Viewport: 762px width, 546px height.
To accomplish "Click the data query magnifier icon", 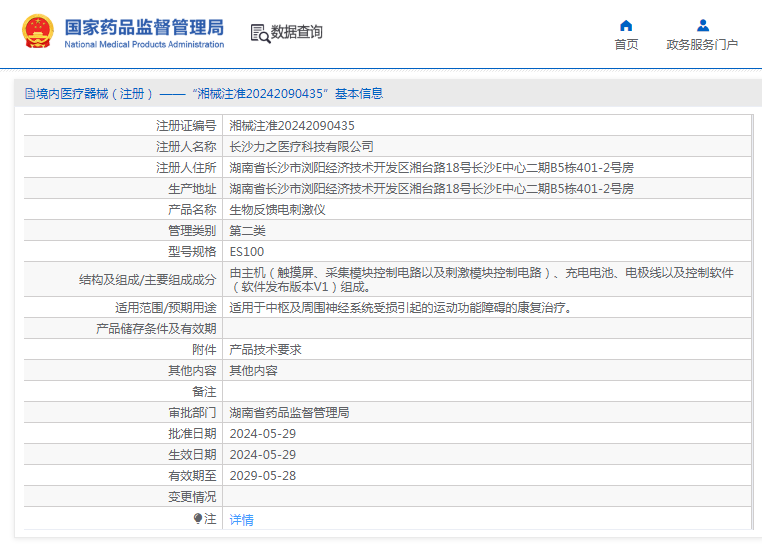I will (x=260, y=34).
